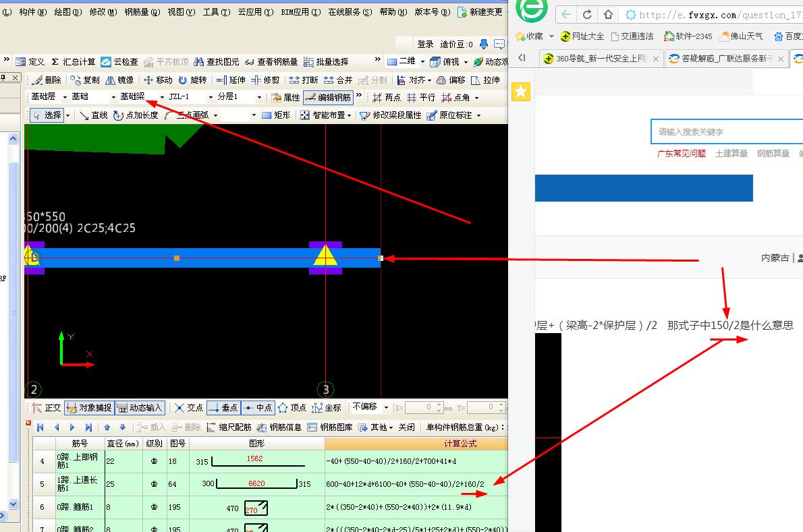Toggle 选择 selection mode
This screenshot has height=532, width=803.
(x=47, y=115)
